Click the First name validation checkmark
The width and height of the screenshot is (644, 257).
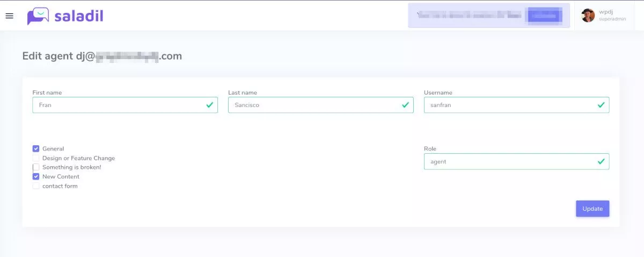coord(209,105)
